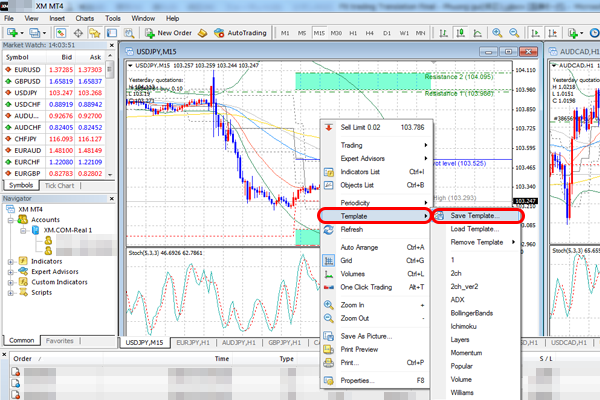Switch chart to W1 timeframe

click(x=404, y=33)
